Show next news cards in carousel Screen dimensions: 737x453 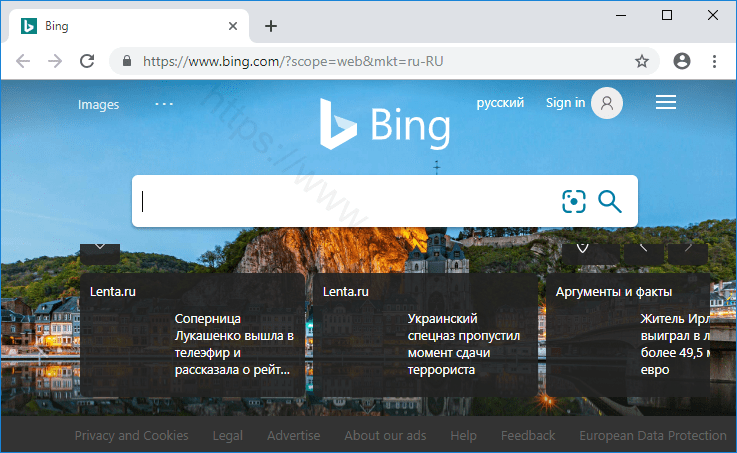point(688,248)
